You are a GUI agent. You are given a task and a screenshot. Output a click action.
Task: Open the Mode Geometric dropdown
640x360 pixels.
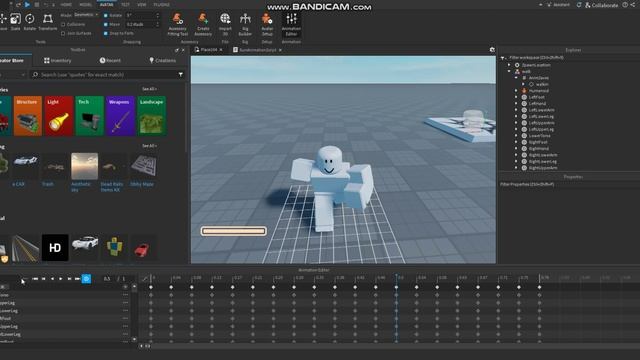click(x=86, y=15)
